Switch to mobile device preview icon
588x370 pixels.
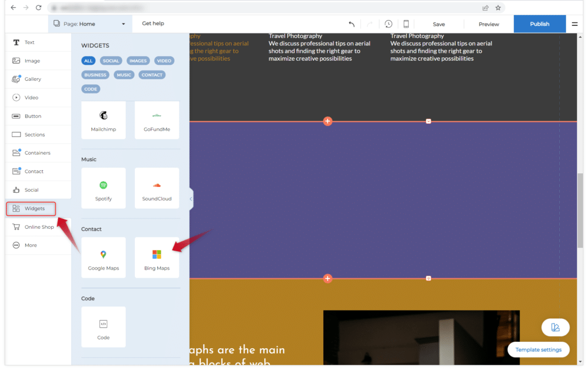click(x=406, y=24)
